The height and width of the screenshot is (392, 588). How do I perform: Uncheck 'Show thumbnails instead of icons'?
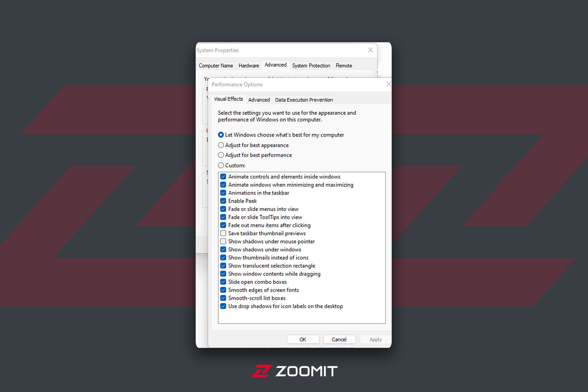(x=223, y=258)
